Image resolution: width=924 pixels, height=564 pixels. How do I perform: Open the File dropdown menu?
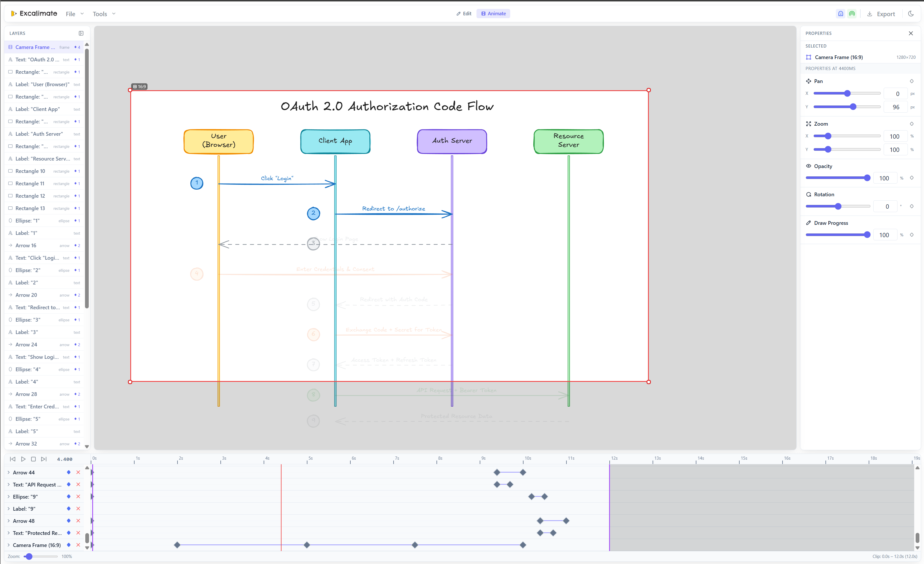pos(74,14)
